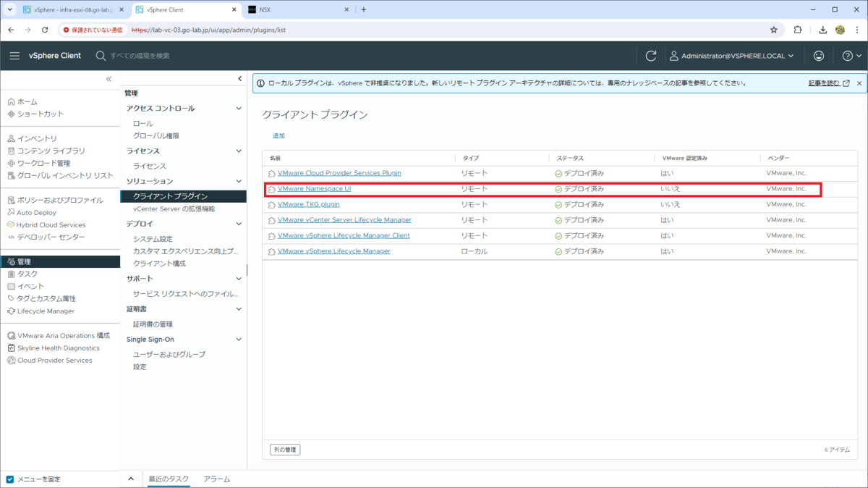Toggle メニューを固定 checkbox
Image resolution: width=868 pixels, height=488 pixels.
tap(10, 479)
